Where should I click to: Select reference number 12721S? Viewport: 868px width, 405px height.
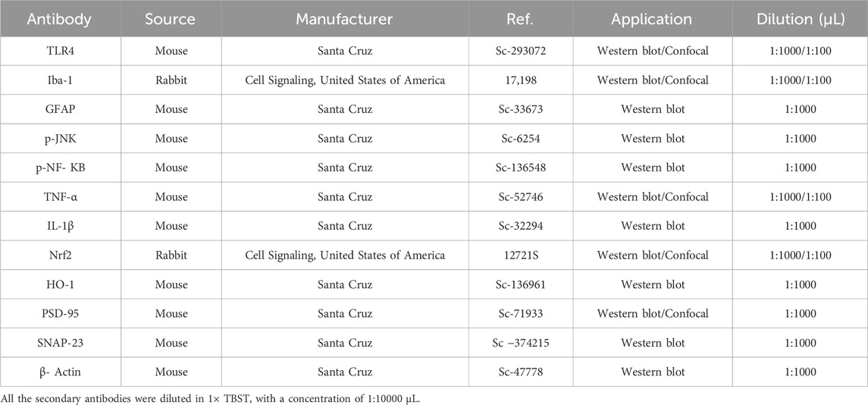point(519,255)
